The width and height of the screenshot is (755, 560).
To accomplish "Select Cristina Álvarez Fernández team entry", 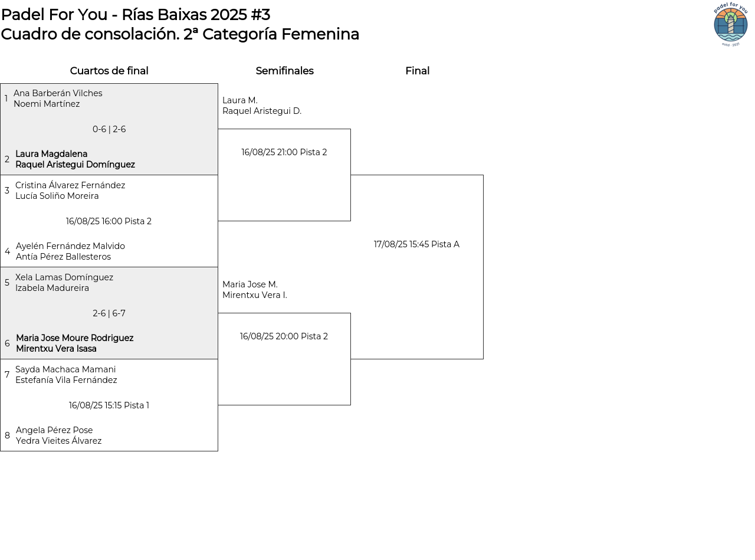I will click(70, 191).
